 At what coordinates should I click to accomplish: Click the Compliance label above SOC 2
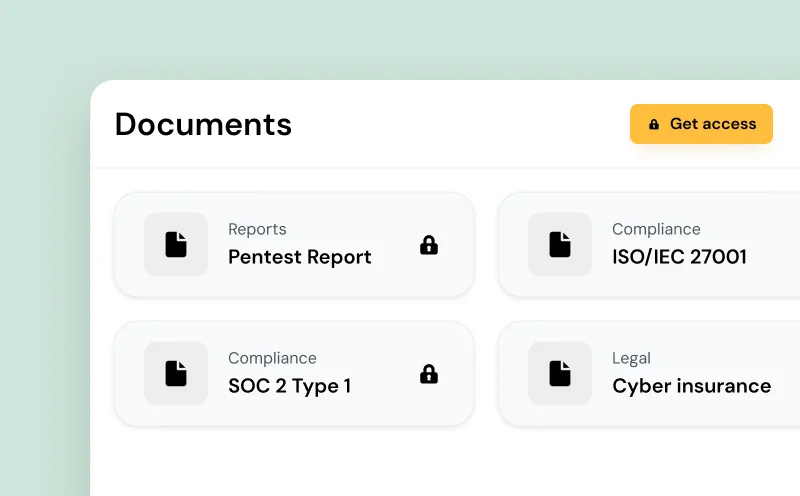[x=272, y=358]
